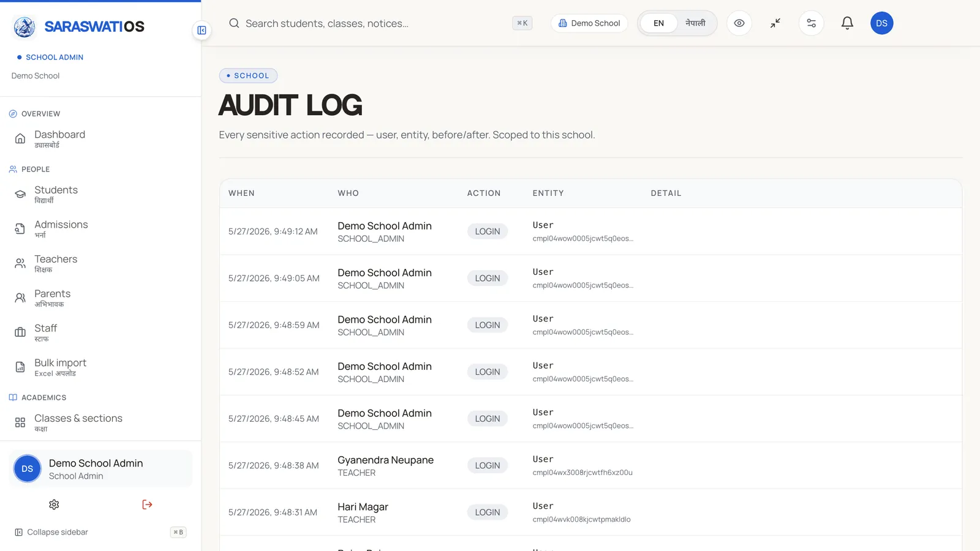Viewport: 980px width, 551px height.
Task: Open the Demo School selector
Action: [x=589, y=23]
